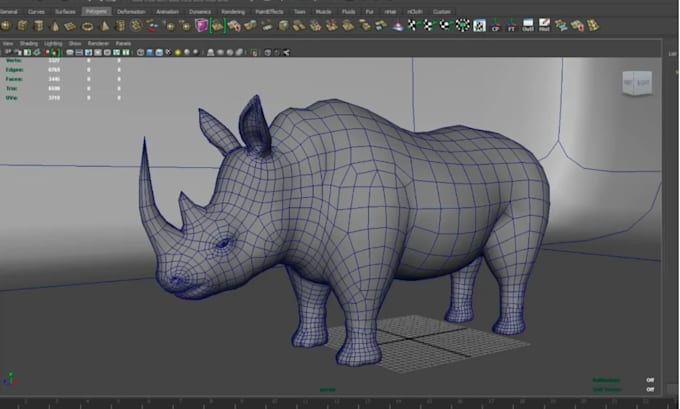This screenshot has width=680, height=409.
Task: Switch to the PaintEffects shelf tab
Action: [x=269, y=12]
